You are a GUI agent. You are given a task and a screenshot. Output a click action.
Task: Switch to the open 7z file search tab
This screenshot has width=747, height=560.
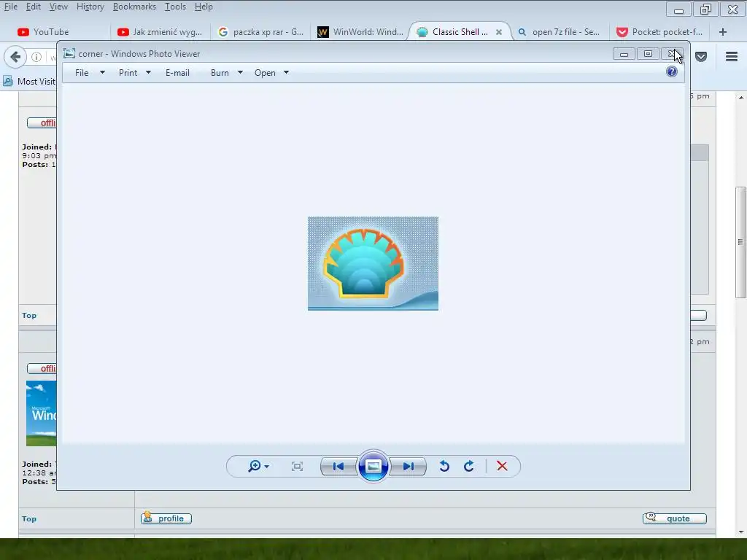coord(560,32)
